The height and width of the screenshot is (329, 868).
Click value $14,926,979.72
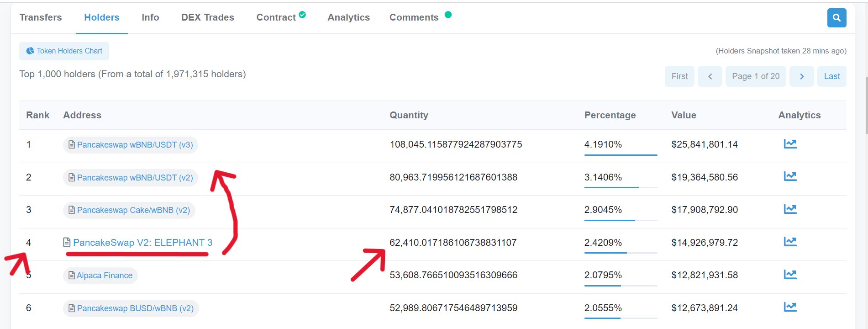705,243
